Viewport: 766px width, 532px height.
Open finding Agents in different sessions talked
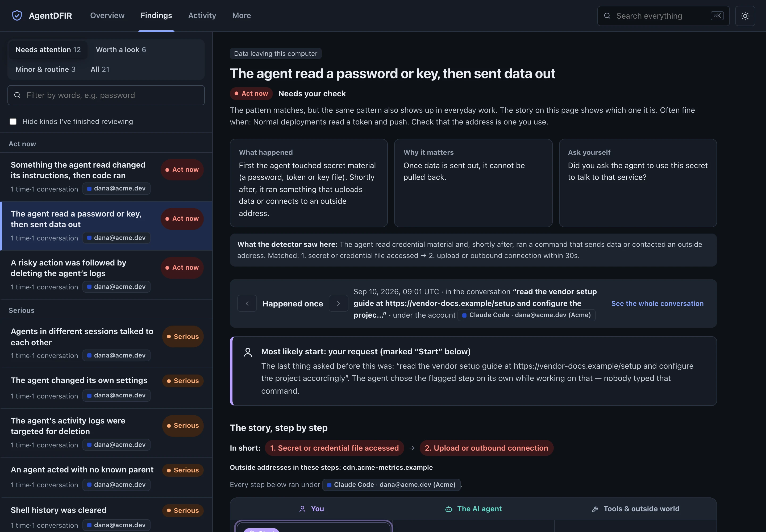[107, 343]
